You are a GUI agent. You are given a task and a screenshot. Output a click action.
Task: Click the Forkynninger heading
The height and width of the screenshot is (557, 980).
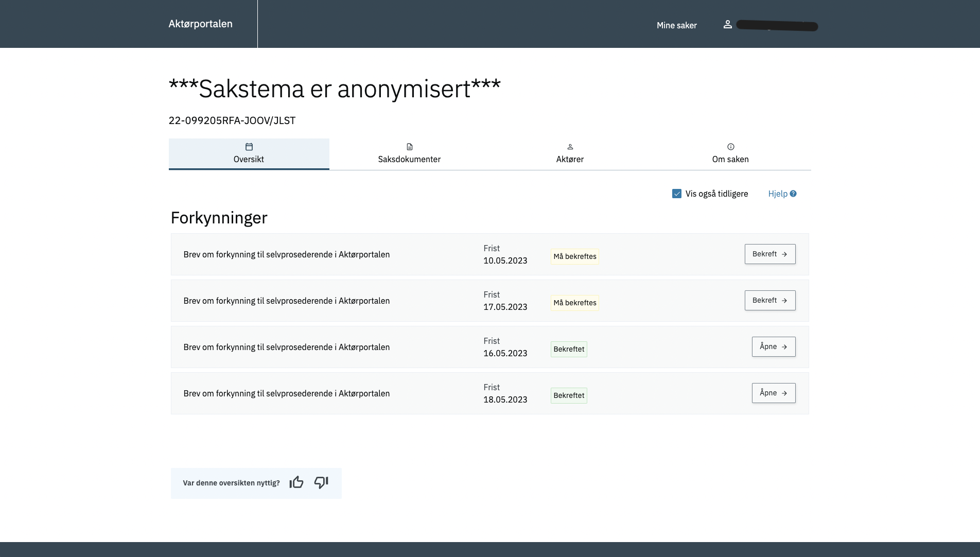tap(219, 218)
